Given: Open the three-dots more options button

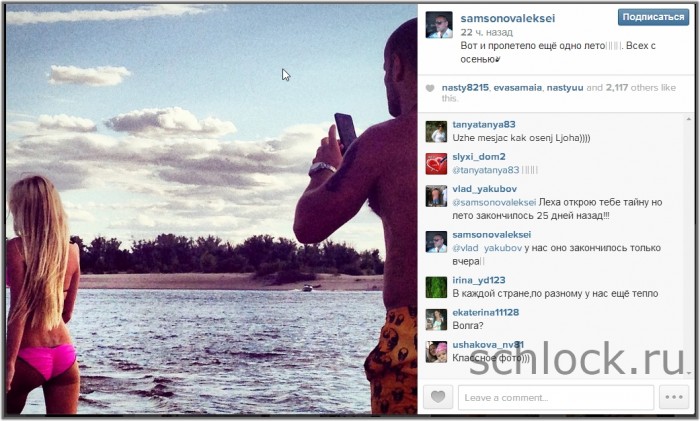Looking at the screenshot, I should coord(674,396).
